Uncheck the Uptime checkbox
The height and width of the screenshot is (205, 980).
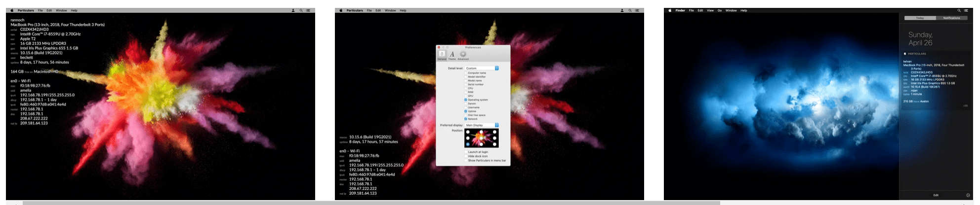pos(465,111)
